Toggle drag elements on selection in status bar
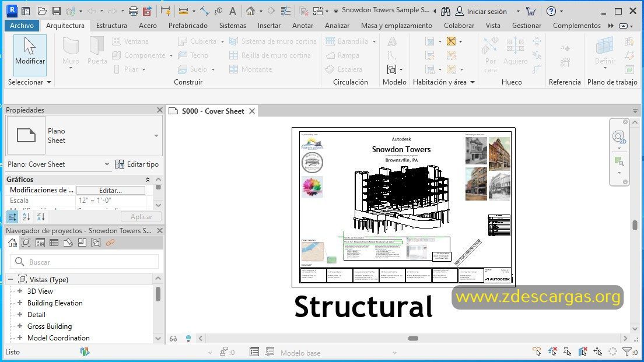The width and height of the screenshot is (644, 362). [597, 352]
